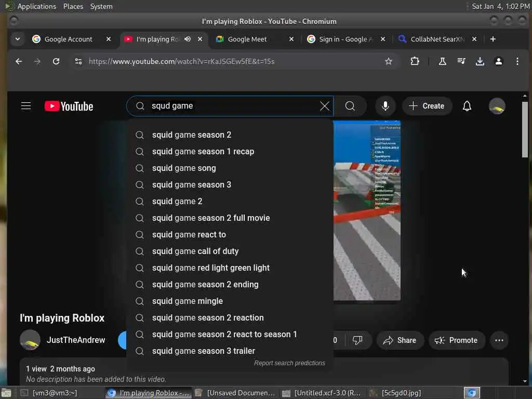Share the I'm playing Roblox video
The width and height of the screenshot is (532, 399).
pos(400,340)
